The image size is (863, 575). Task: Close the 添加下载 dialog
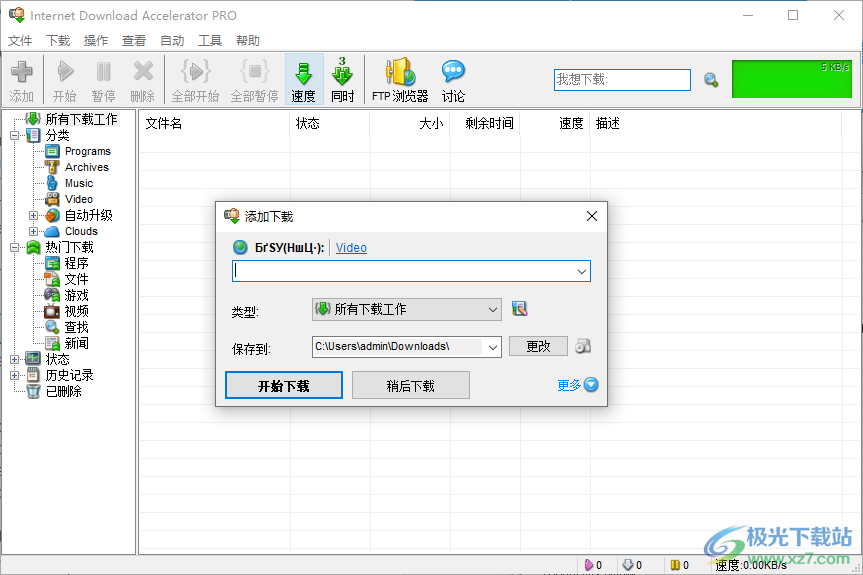point(592,216)
